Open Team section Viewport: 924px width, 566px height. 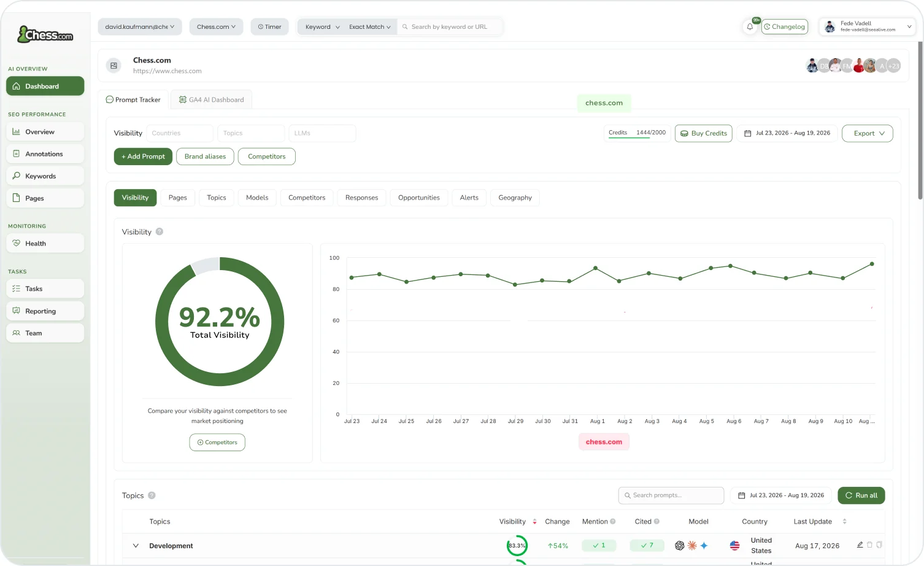(45, 333)
